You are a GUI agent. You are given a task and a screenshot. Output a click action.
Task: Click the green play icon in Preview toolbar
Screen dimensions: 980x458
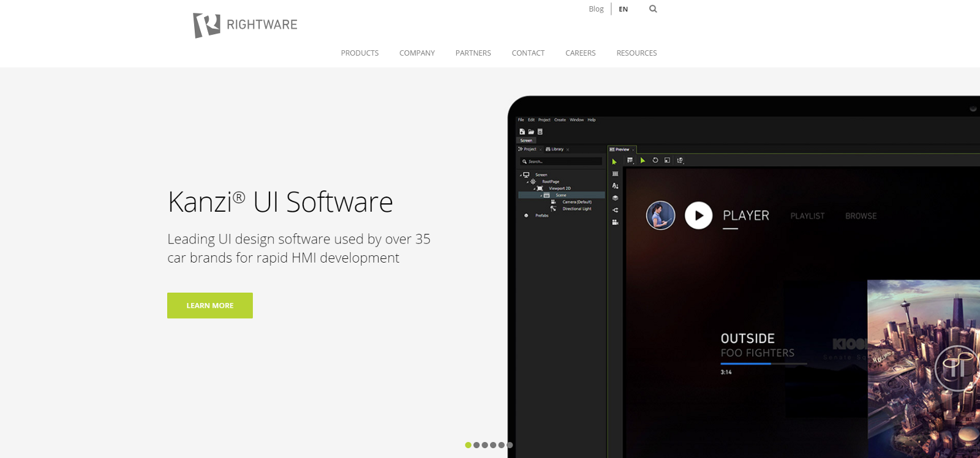[x=643, y=160]
